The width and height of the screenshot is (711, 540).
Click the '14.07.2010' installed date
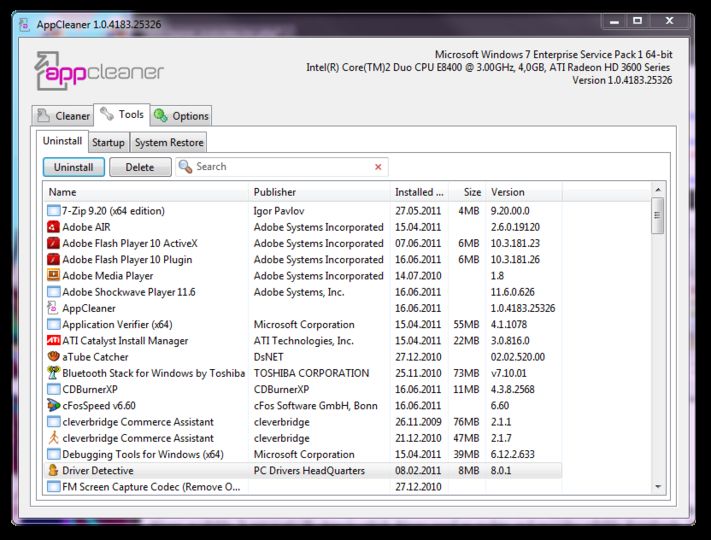[x=418, y=276]
